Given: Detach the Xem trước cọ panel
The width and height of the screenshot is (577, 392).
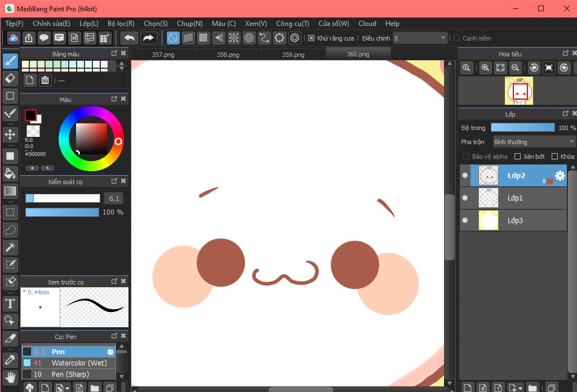Looking at the screenshot, I should 114,281.
